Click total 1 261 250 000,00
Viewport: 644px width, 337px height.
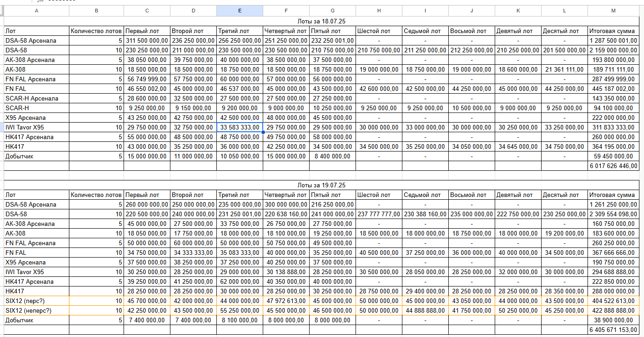[x=614, y=204]
